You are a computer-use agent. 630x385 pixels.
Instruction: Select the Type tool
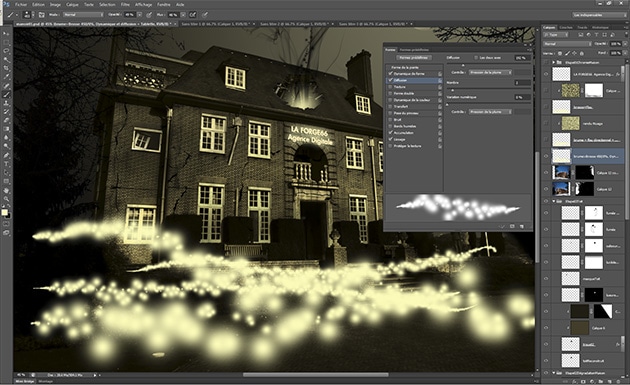(x=6, y=164)
